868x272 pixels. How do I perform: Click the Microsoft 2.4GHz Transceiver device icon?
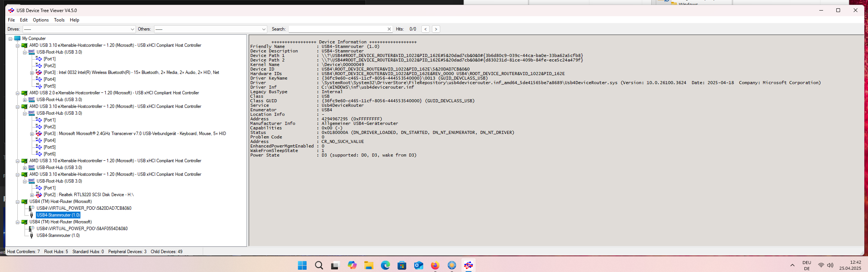tap(39, 134)
